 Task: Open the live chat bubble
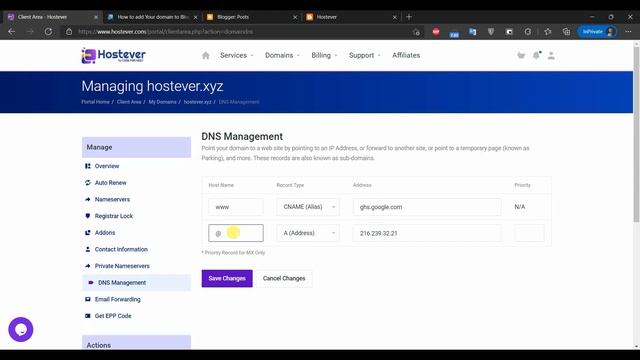21,329
